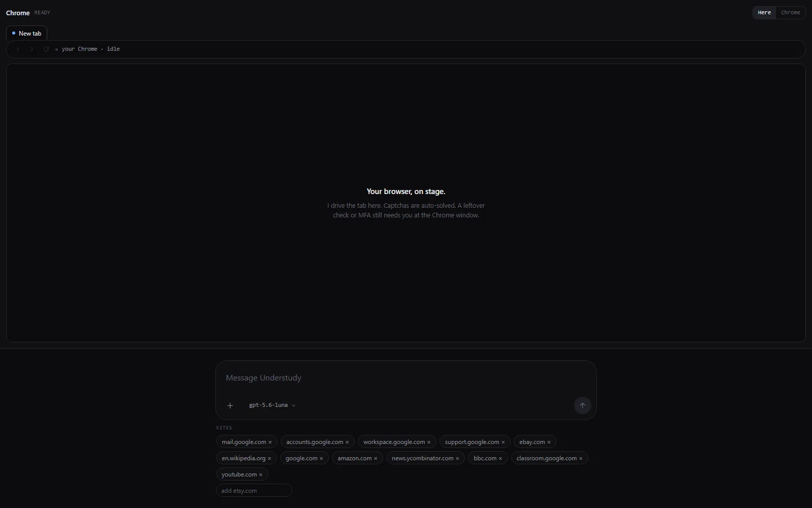Click the youtube.com chip label
The image size is (812, 508).
click(x=239, y=474)
